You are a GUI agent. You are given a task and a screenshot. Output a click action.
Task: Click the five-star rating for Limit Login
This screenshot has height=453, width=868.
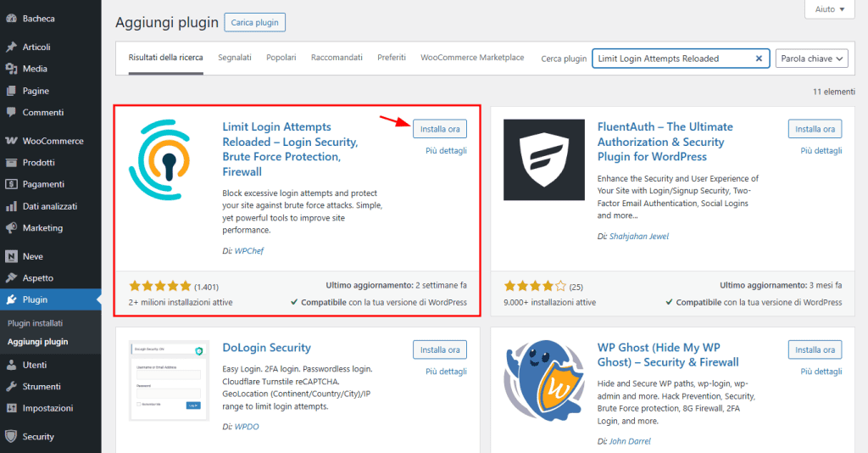pyautogui.click(x=160, y=287)
